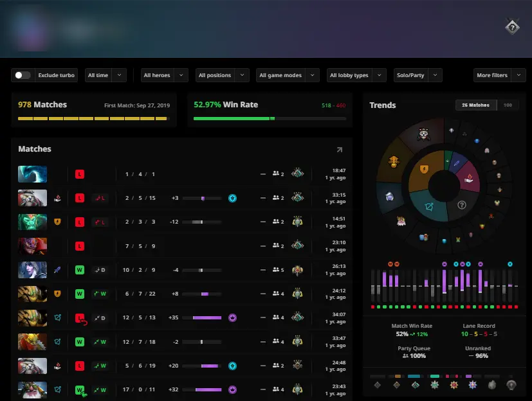Toggle the Exclude turbo switch
Image resolution: width=532 pixels, height=401 pixels.
23,75
